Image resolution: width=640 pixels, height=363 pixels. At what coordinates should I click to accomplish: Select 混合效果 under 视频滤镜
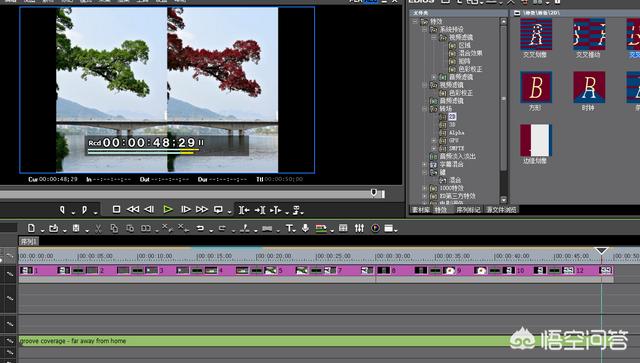[x=470, y=53]
